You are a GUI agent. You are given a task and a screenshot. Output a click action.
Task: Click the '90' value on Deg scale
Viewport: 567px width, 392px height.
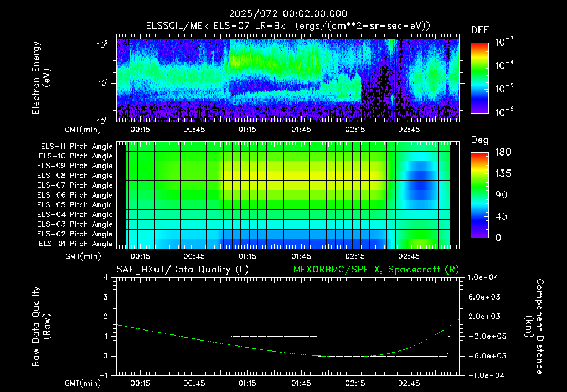pyautogui.click(x=502, y=195)
